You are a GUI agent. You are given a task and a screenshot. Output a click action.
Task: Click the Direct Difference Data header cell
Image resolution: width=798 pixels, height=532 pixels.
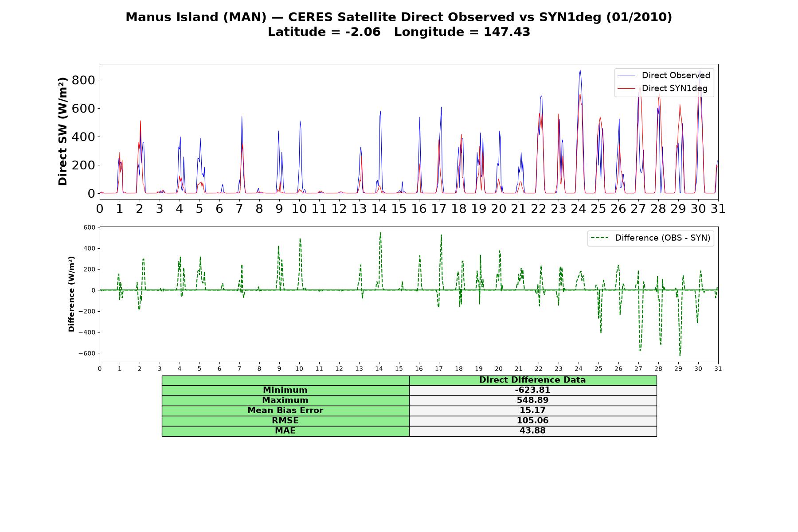click(533, 380)
